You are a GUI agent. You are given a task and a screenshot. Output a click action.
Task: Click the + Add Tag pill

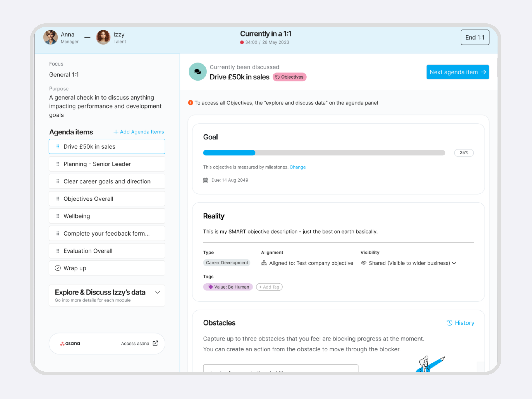tap(269, 287)
